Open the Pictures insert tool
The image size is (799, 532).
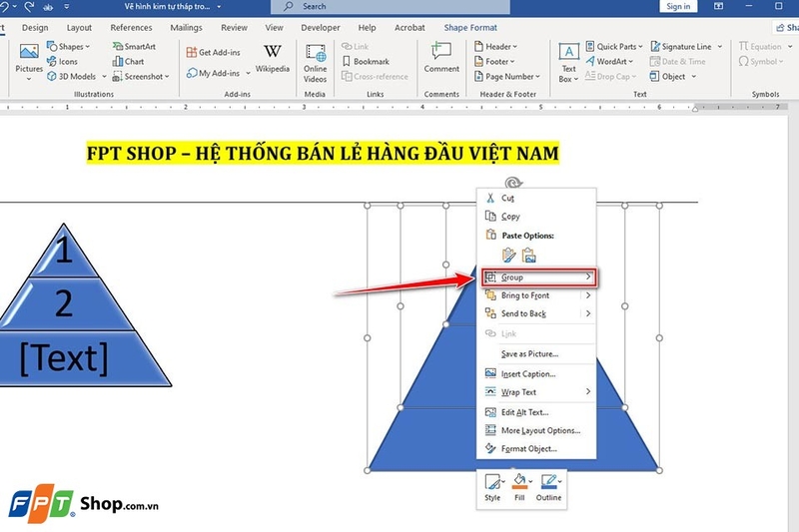coord(29,62)
